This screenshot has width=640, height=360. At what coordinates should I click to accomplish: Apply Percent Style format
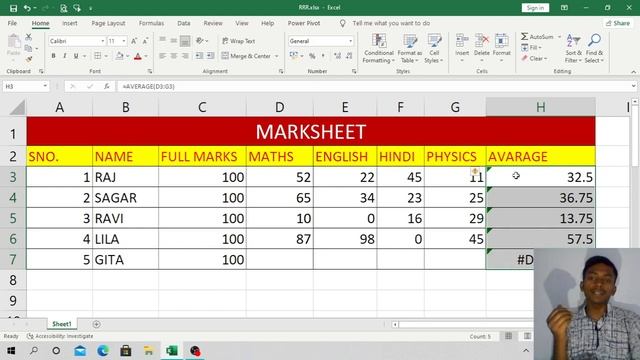[x=312, y=56]
